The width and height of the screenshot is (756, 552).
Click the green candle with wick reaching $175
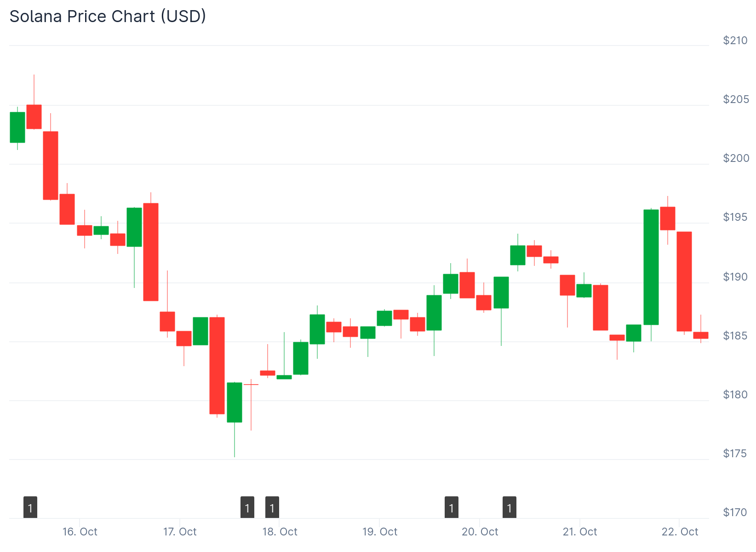235,402
